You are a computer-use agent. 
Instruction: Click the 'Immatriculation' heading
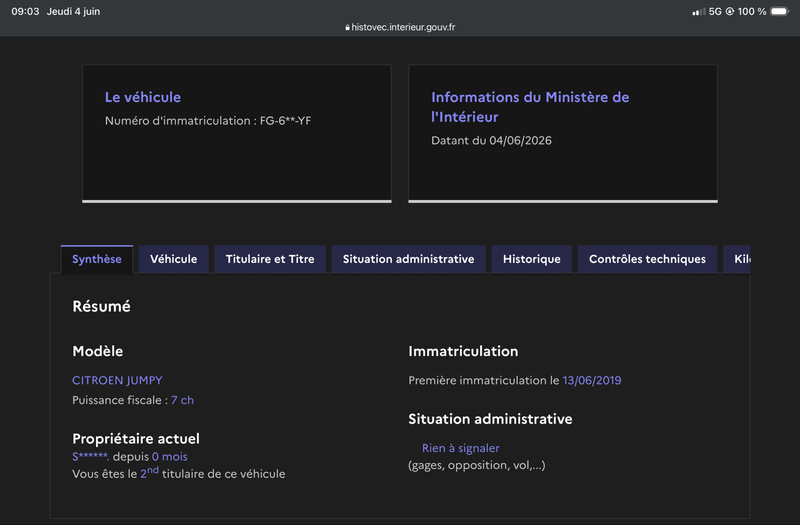463,351
